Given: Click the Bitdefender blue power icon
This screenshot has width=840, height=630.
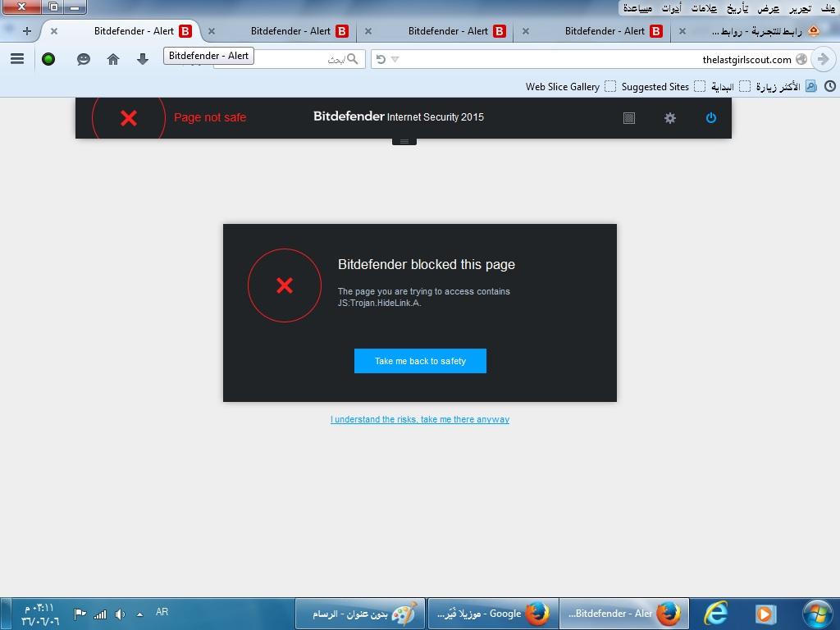Looking at the screenshot, I should (x=711, y=118).
